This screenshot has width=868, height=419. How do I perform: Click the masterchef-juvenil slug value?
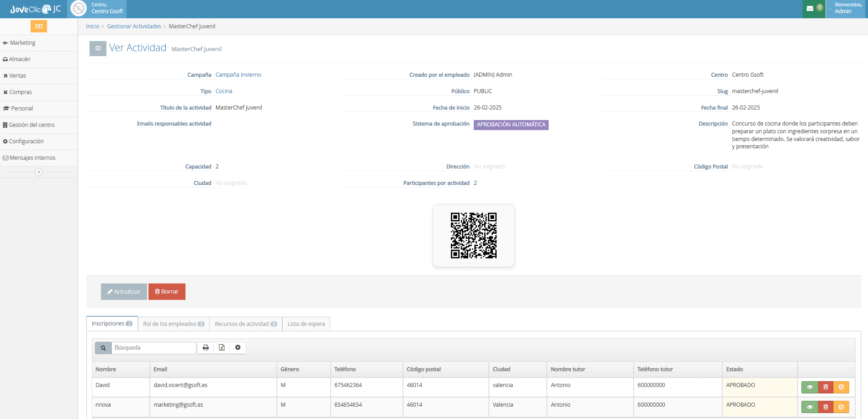point(755,91)
